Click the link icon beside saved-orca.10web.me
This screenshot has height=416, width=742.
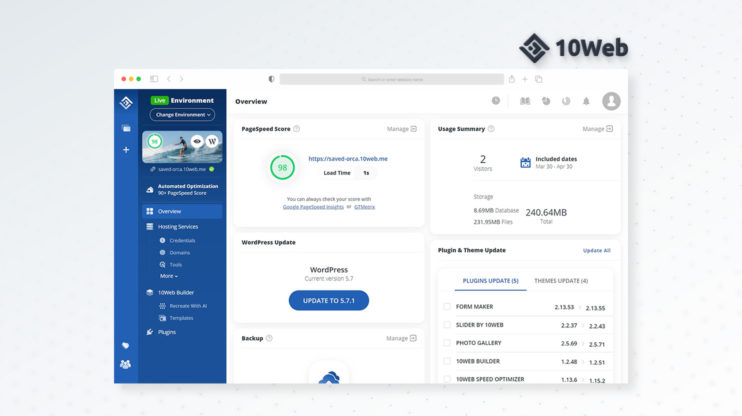click(152, 169)
